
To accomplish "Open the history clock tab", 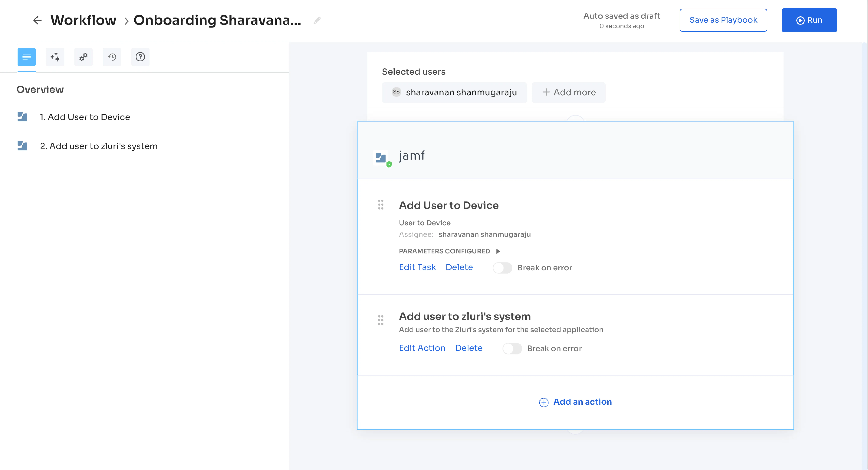I will [112, 57].
